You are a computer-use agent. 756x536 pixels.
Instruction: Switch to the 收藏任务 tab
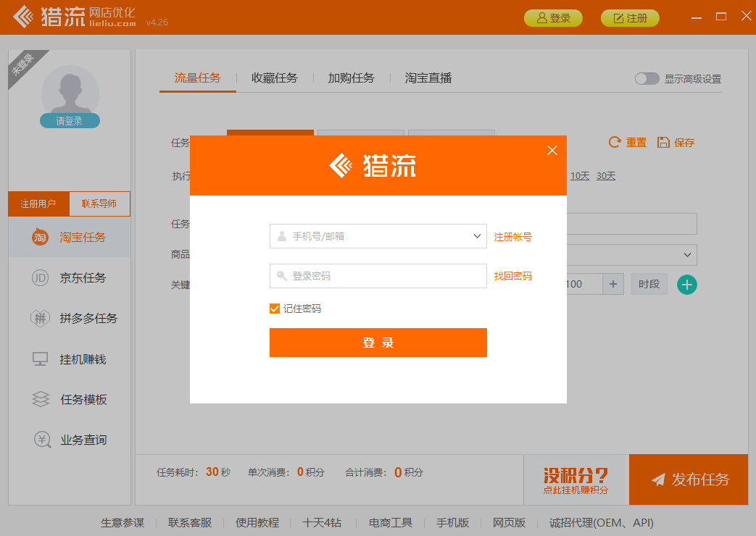[274, 78]
